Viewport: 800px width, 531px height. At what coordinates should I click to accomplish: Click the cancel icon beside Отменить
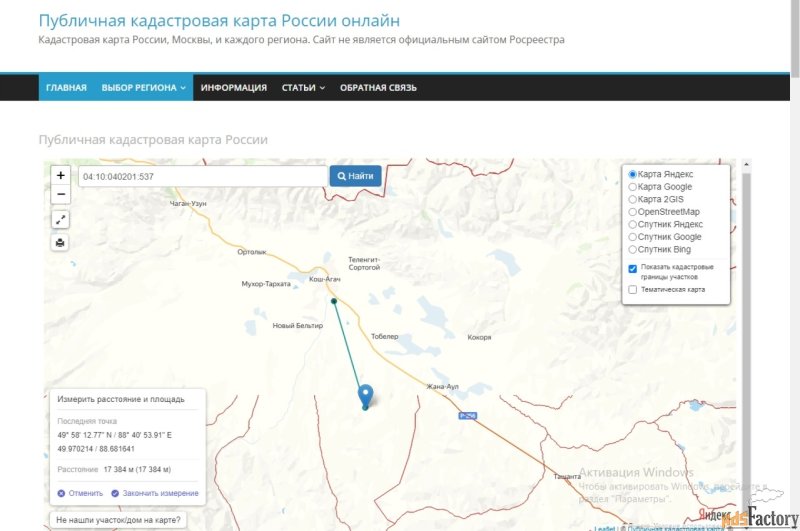(x=61, y=493)
